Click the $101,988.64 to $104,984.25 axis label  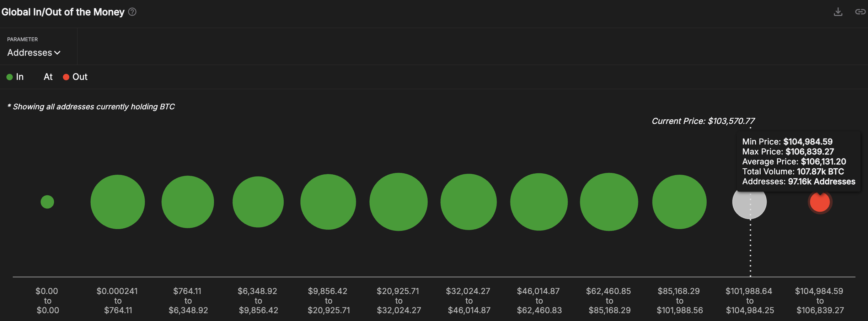(749, 300)
